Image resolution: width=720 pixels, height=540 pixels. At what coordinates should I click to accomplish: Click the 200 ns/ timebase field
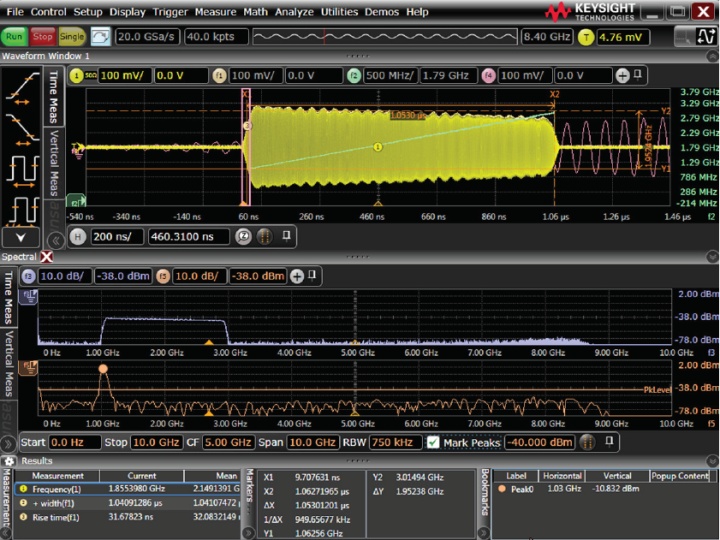pyautogui.click(x=116, y=237)
